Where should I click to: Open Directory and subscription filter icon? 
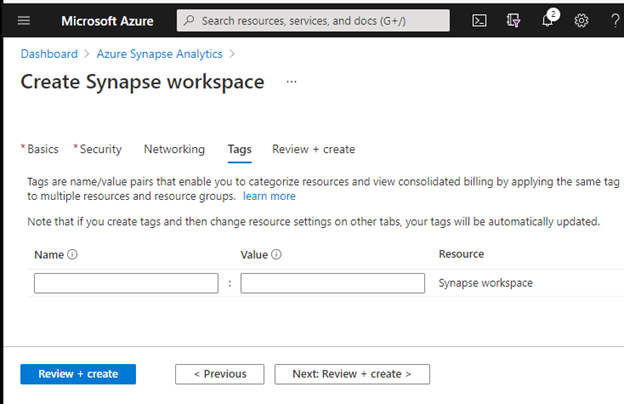click(x=513, y=20)
